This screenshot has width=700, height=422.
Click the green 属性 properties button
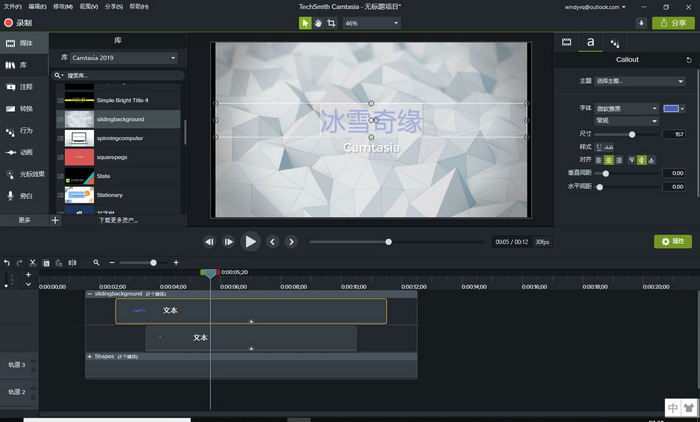[673, 242]
